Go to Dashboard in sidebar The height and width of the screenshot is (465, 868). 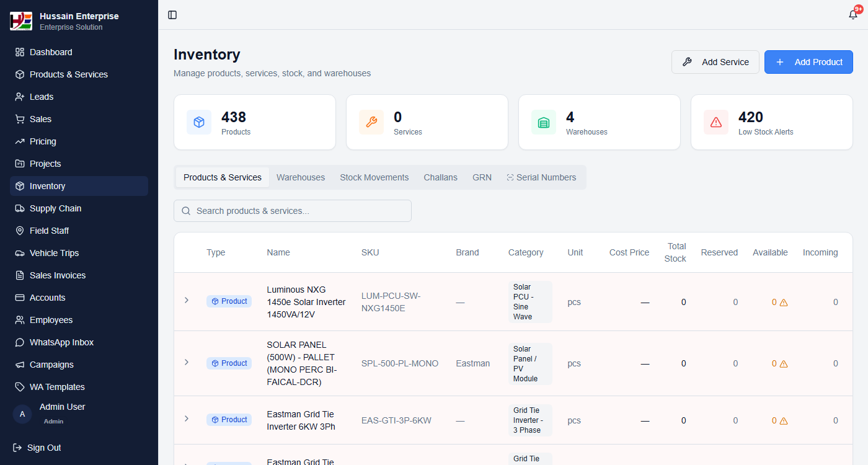tap(79, 52)
